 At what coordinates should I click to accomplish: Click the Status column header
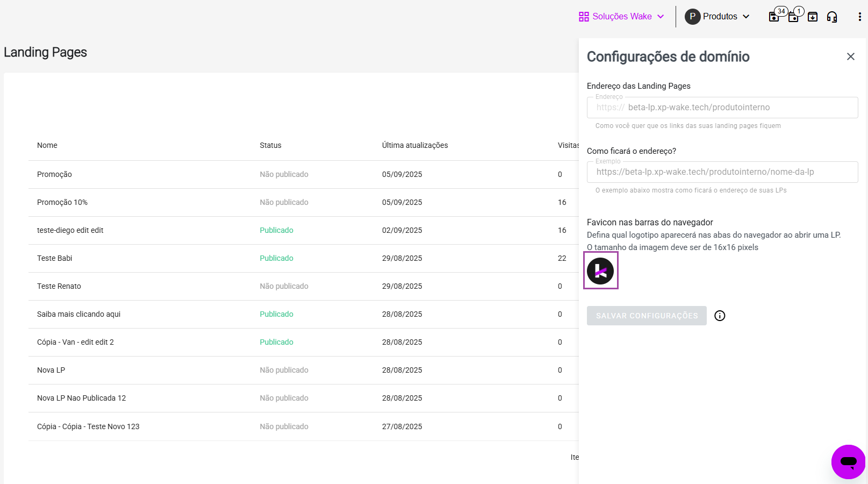[x=270, y=145]
